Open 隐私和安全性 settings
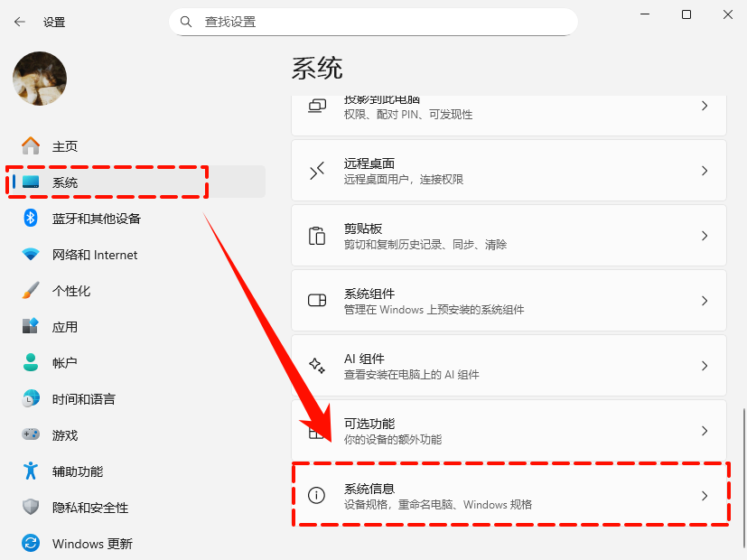This screenshot has width=747, height=560. (90, 508)
